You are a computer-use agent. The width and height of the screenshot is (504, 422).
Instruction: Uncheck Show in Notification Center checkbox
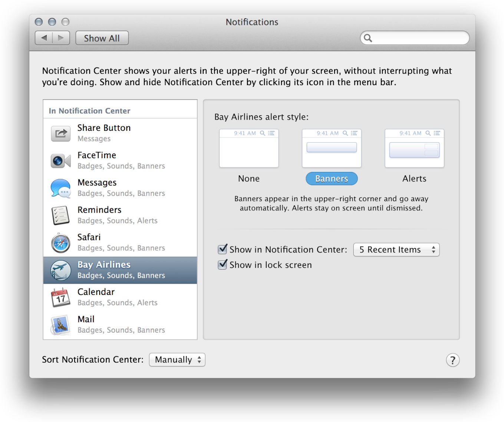[x=223, y=249]
